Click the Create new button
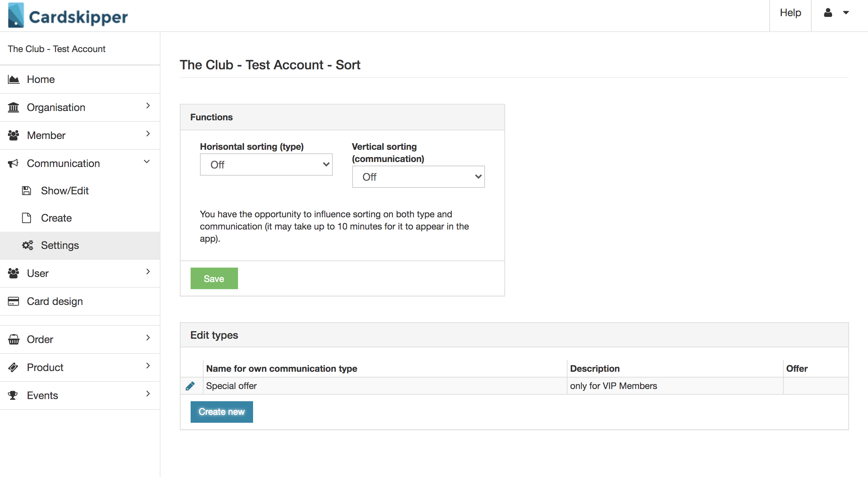The image size is (868, 477). pyautogui.click(x=221, y=412)
